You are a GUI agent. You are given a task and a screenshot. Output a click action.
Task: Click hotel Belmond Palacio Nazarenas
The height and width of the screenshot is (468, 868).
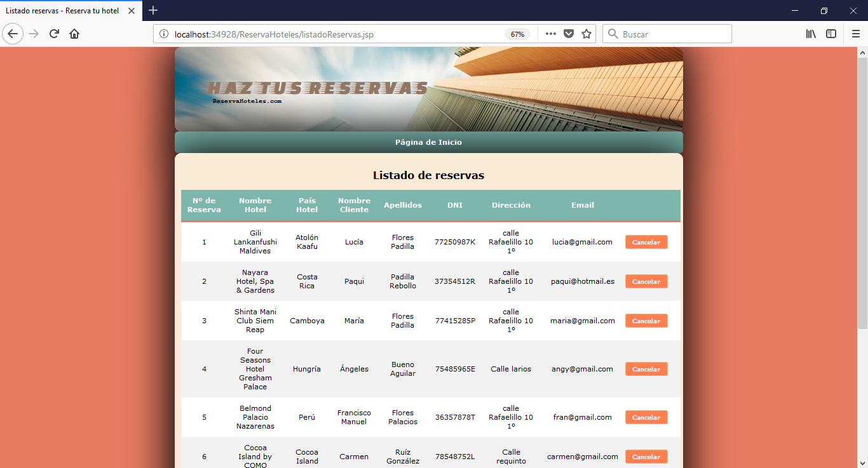coord(255,417)
